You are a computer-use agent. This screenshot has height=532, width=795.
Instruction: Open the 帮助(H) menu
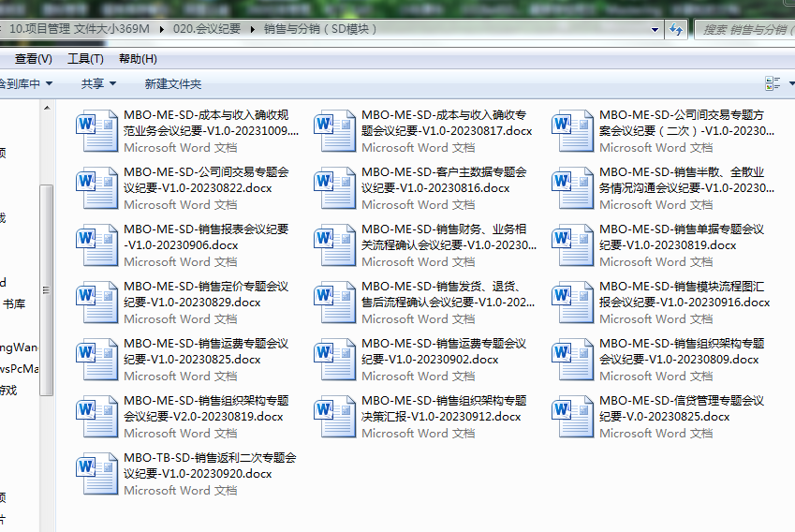[138, 59]
